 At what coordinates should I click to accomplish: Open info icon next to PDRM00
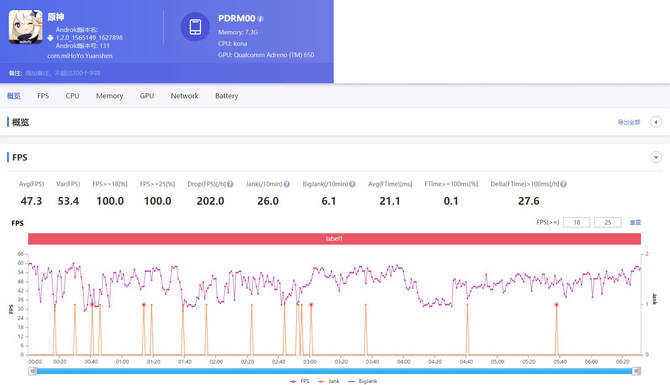click(x=260, y=19)
